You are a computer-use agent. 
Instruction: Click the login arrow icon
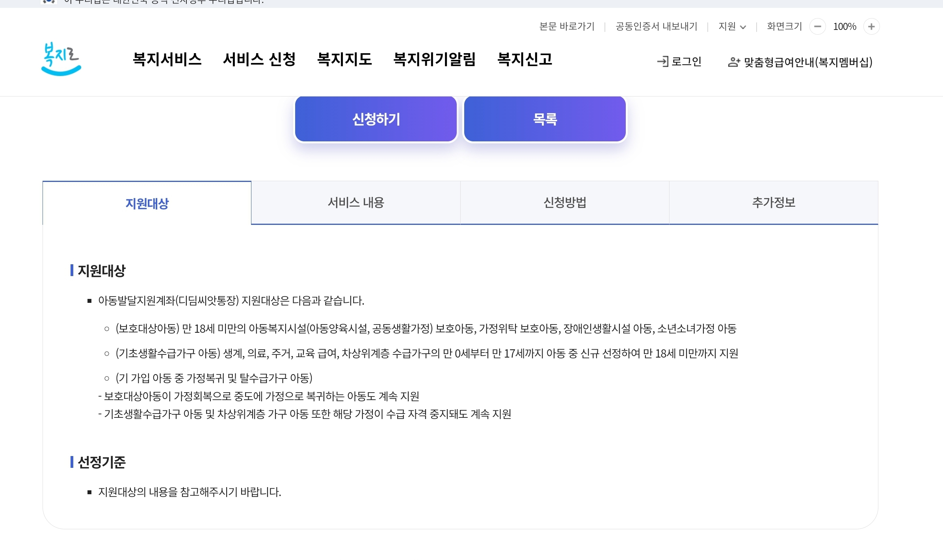(x=663, y=61)
